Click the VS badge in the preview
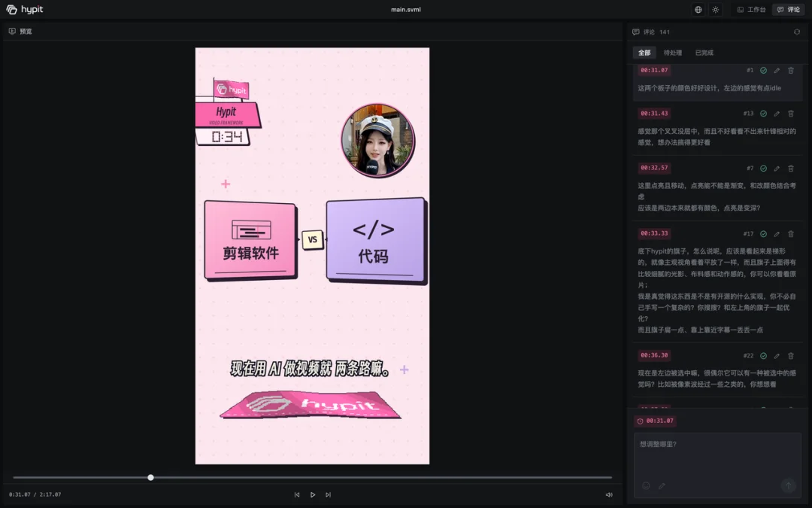 [x=312, y=239]
